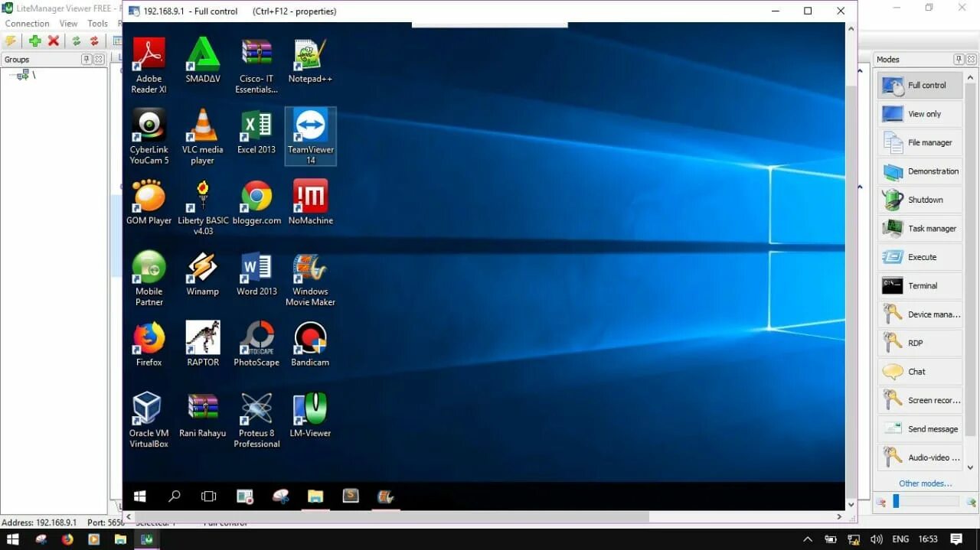Open Task manager mode

pyautogui.click(x=920, y=228)
